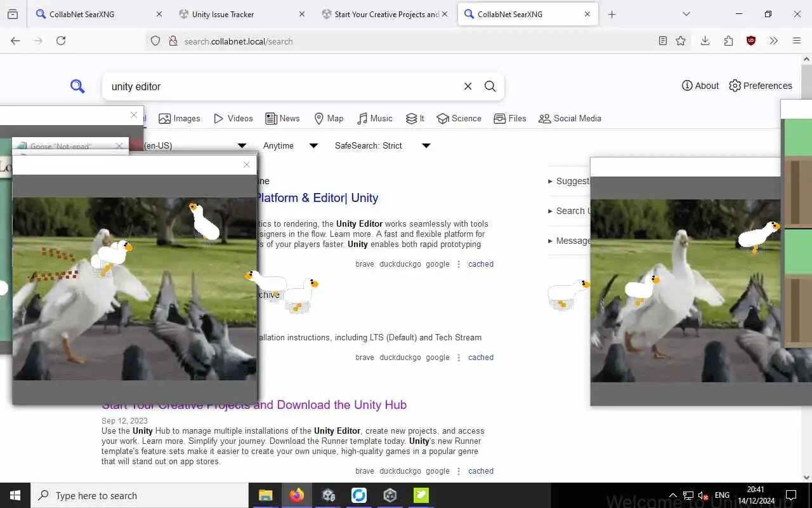Close the Unity Issue Tracker tab
This screenshot has width=812, height=508.
tap(301, 14)
